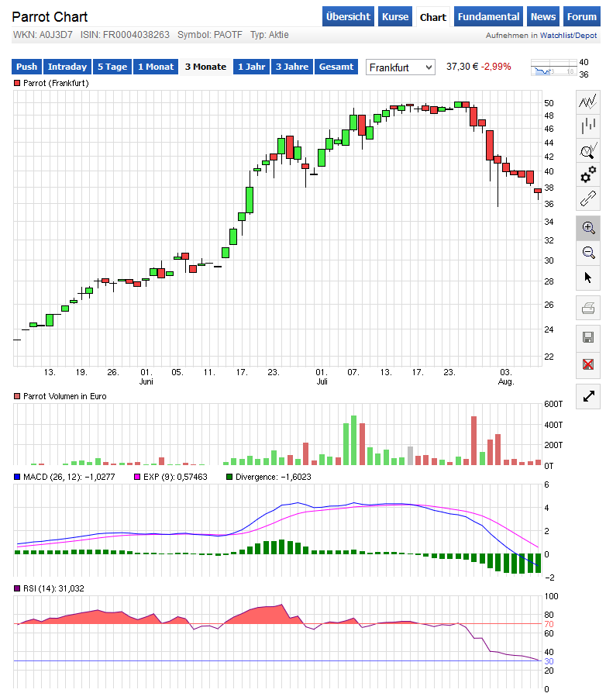606x700 pixels.
Task: Copy chart link with chain icon
Action: [x=587, y=198]
